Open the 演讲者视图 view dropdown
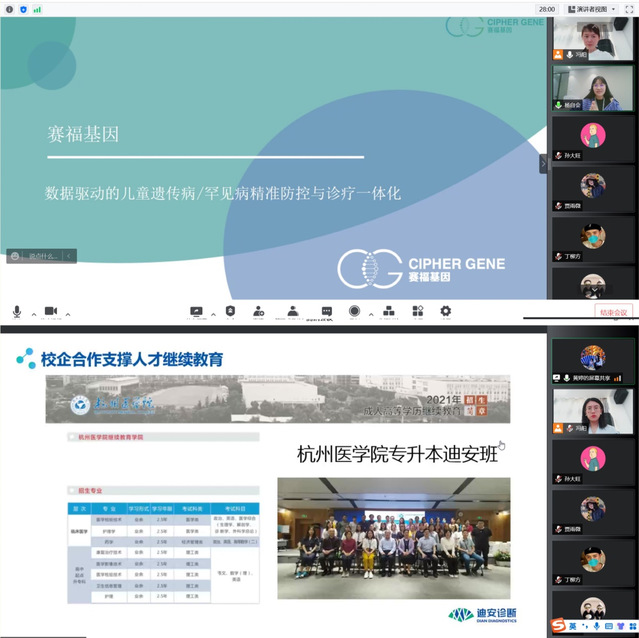Screen dimensions: 639x638 [592, 9]
